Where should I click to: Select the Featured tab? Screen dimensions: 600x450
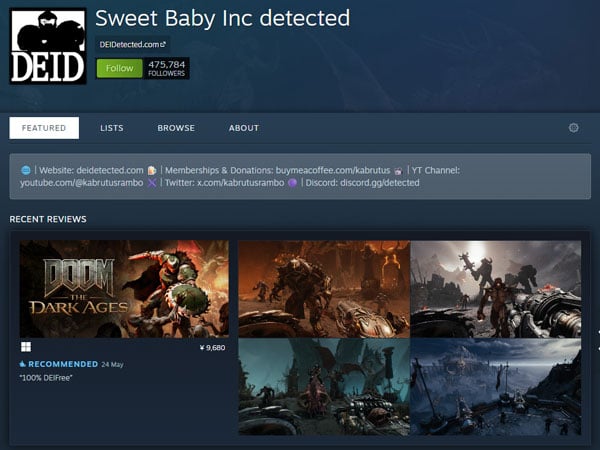point(44,128)
